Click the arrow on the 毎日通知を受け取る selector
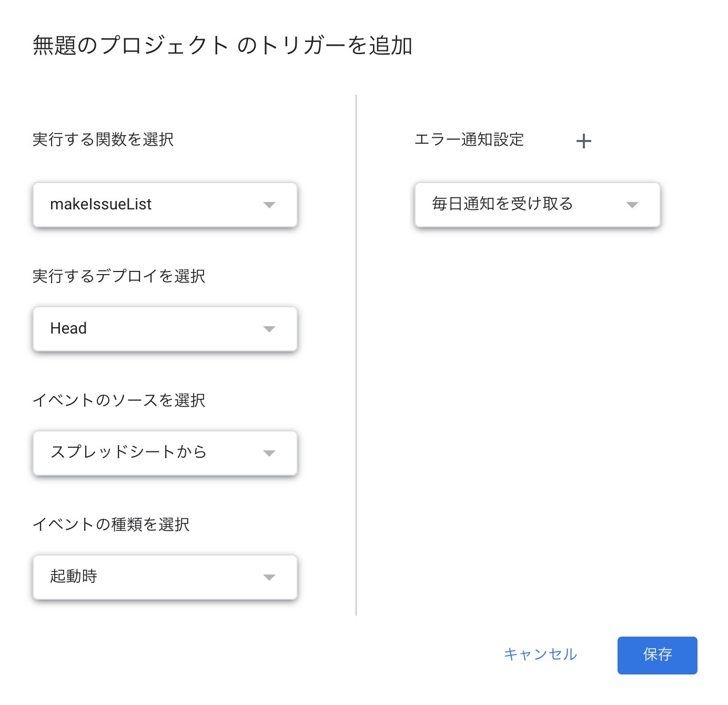Image resolution: width=728 pixels, height=705 pixels. [633, 205]
